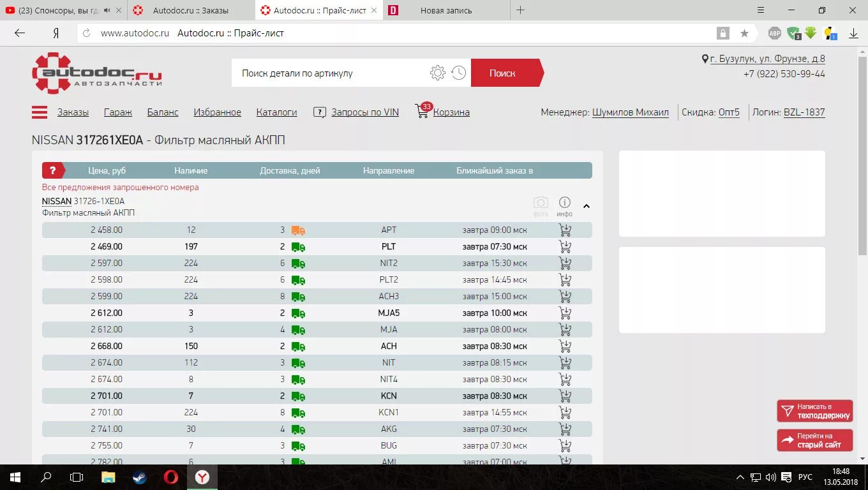Add the NIT 2 674.00 offer to cart
The image size is (868, 490).
565,363
